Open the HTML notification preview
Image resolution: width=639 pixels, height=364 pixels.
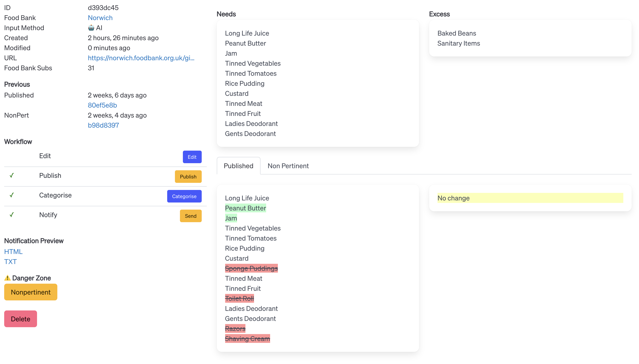(x=13, y=251)
